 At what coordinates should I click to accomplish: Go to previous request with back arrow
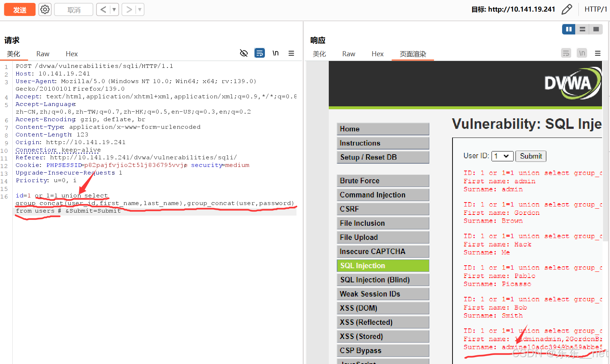(x=103, y=9)
